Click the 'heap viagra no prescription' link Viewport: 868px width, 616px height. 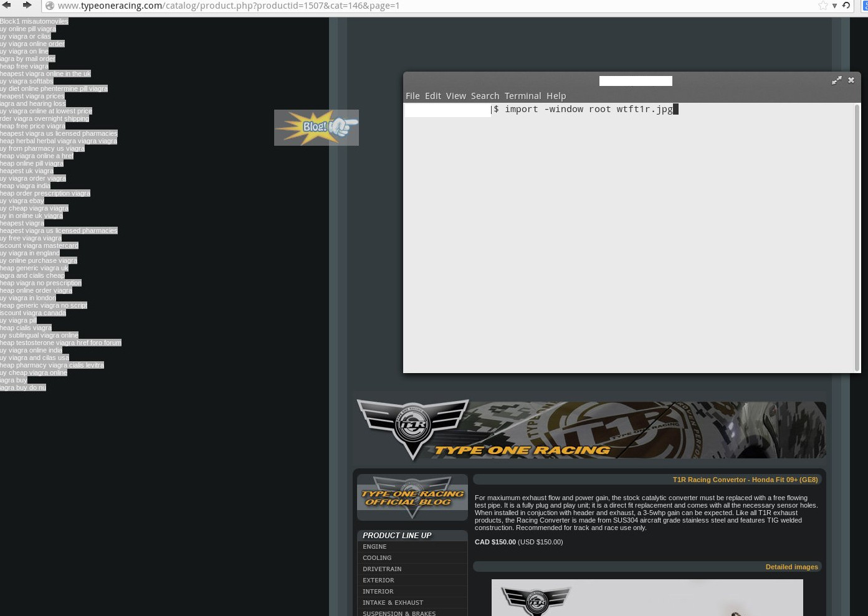pyautogui.click(x=41, y=283)
